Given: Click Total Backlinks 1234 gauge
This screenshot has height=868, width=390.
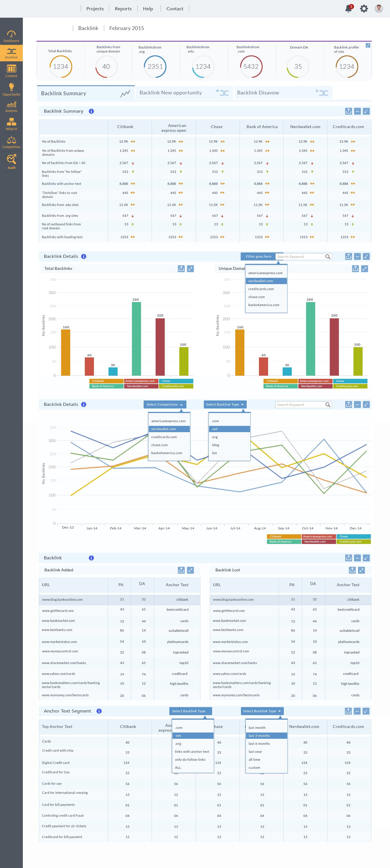Looking at the screenshot, I should click(61, 66).
